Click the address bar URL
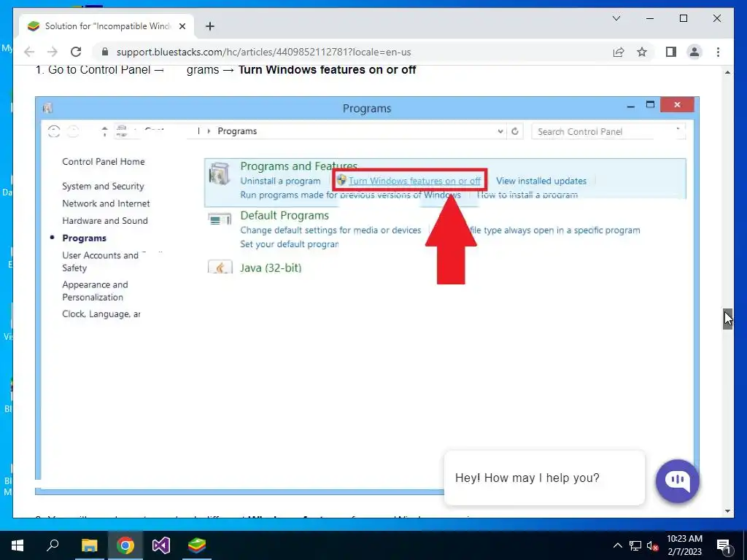Image resolution: width=747 pixels, height=560 pixels. click(263, 52)
